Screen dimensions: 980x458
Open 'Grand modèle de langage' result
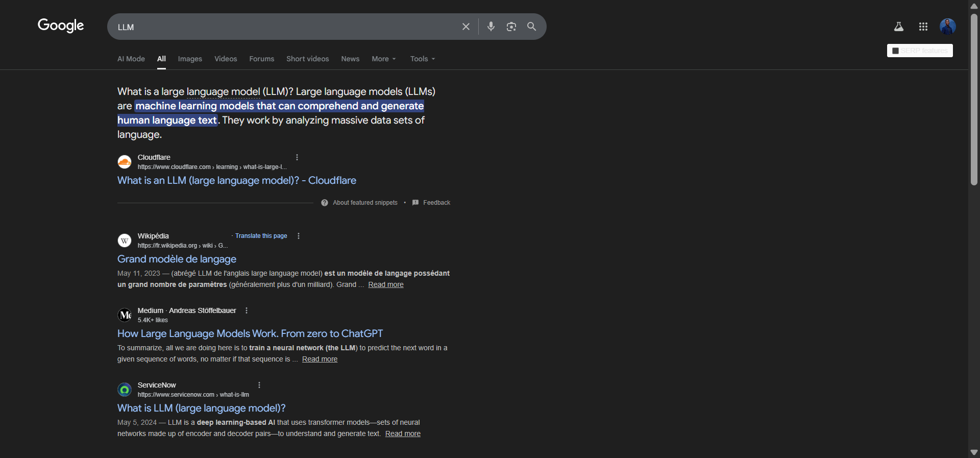pyautogui.click(x=177, y=259)
